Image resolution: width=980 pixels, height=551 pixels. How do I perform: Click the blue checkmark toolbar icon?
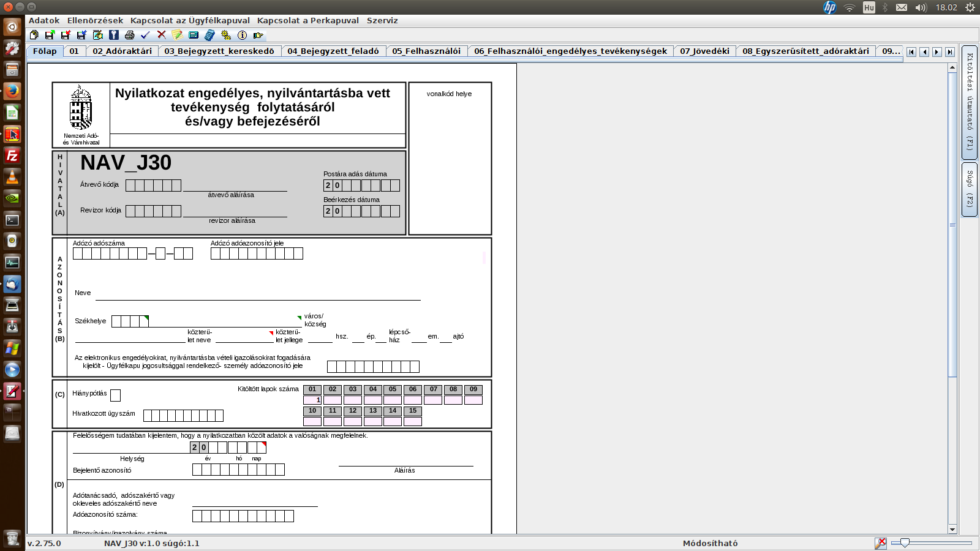pos(145,36)
